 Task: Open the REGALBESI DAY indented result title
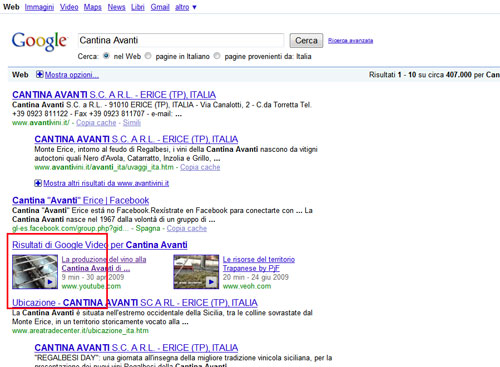tap(136, 348)
